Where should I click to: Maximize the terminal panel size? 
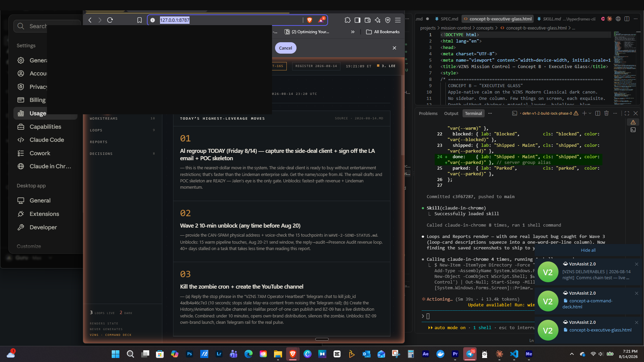627,113
